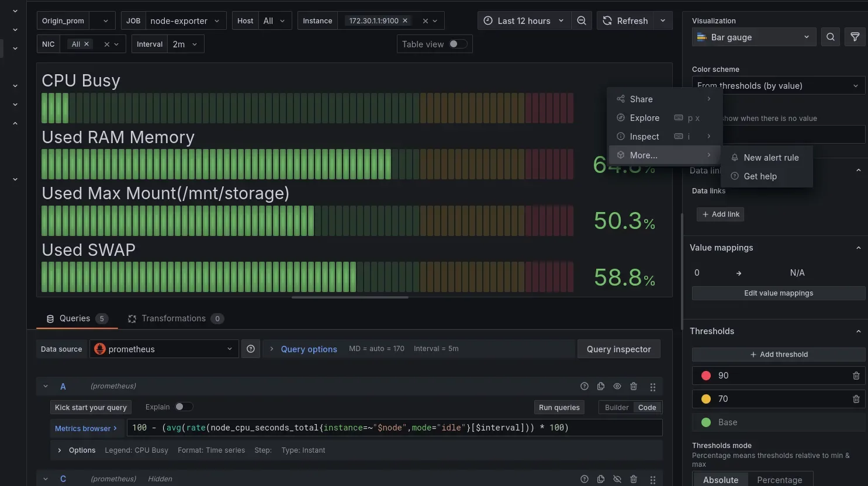This screenshot has height=486, width=868.
Task: Toggle the Table view switch
Action: pos(458,44)
